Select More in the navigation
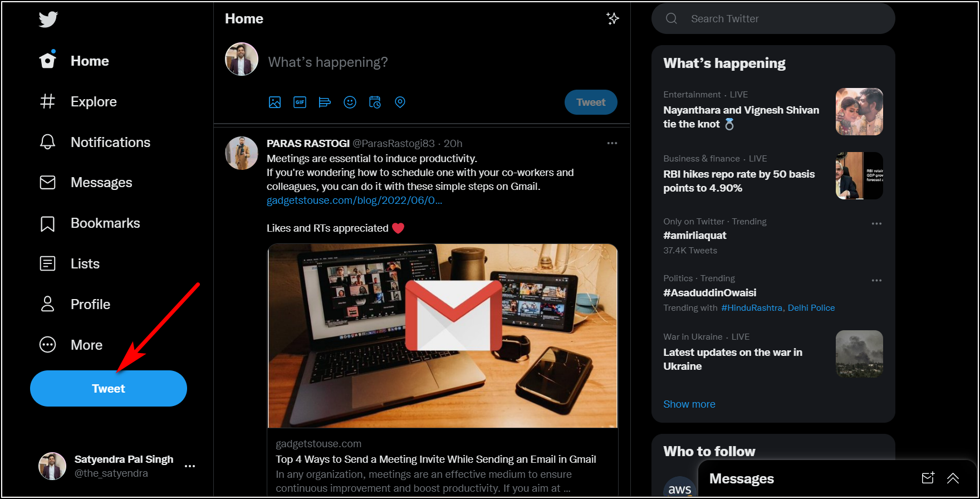The image size is (980, 499). [86, 345]
